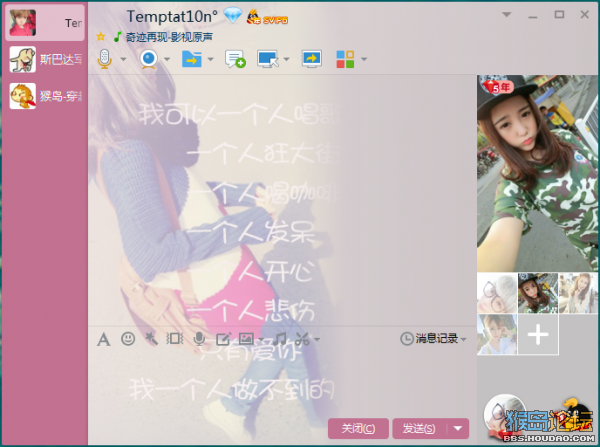Switch to the 猴岛 chat tab
Screen dimensions: 600x447
click(x=45, y=96)
